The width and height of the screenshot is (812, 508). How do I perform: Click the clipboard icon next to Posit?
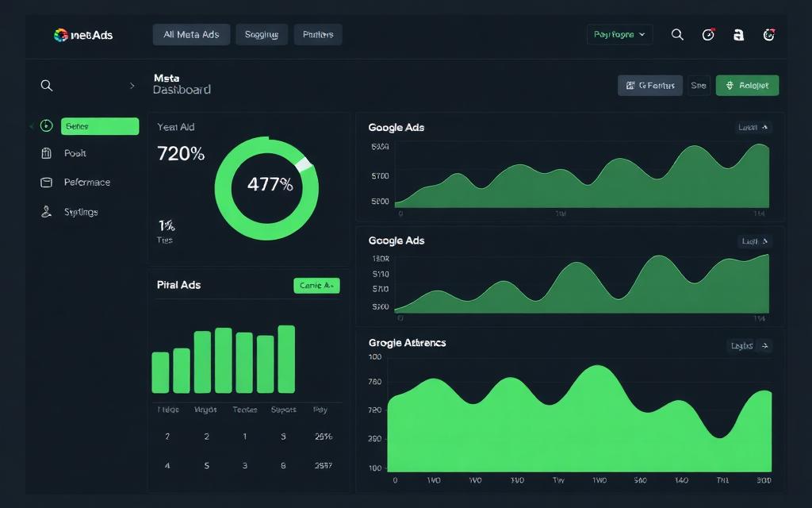tap(46, 153)
